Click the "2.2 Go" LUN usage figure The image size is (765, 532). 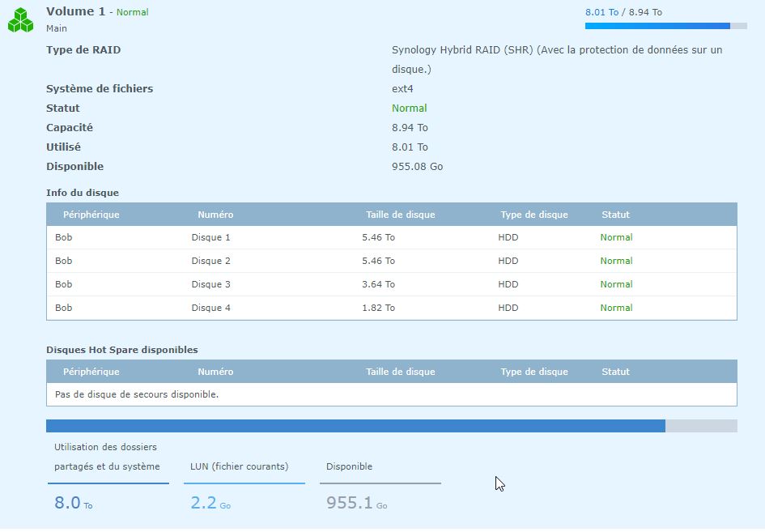[210, 502]
